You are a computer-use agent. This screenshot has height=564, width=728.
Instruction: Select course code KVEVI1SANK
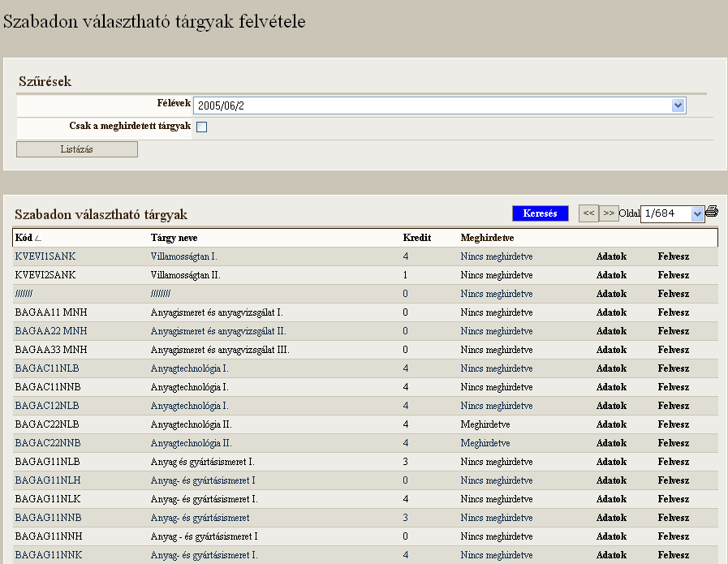click(x=45, y=256)
